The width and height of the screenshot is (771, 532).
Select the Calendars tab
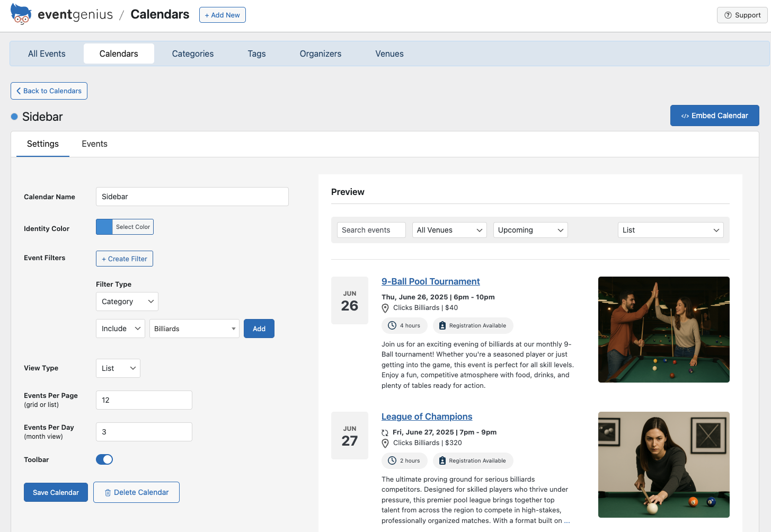click(x=119, y=54)
